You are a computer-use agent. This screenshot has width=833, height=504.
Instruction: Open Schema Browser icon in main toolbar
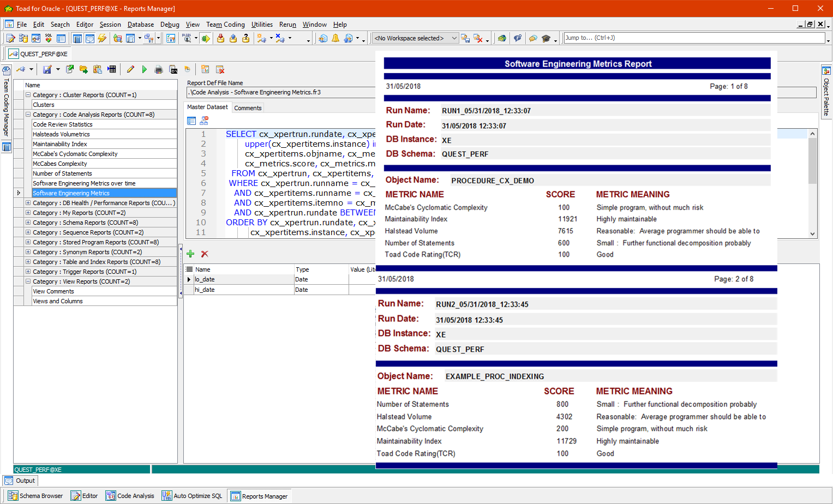[x=23, y=38]
